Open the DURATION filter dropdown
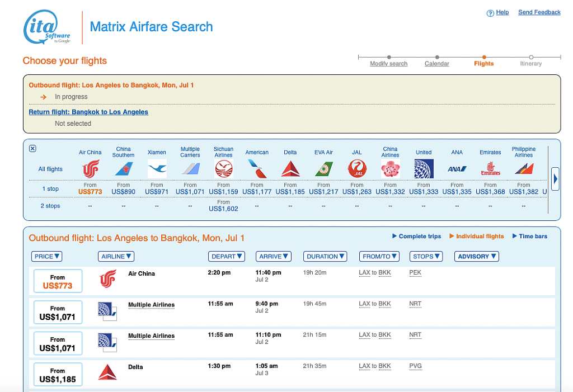 (325, 257)
